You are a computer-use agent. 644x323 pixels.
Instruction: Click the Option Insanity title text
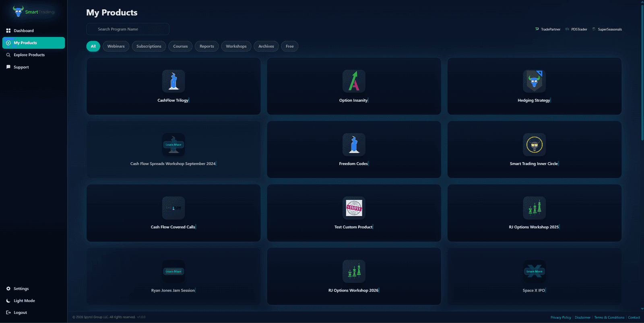[x=353, y=100]
